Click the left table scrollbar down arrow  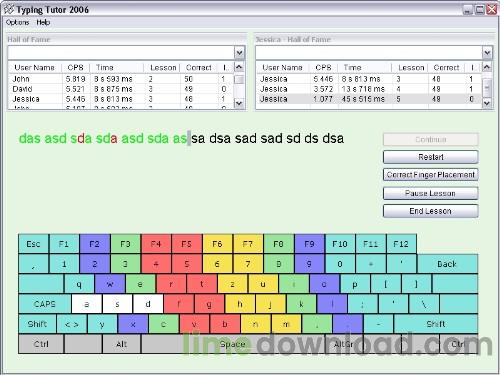(x=239, y=103)
